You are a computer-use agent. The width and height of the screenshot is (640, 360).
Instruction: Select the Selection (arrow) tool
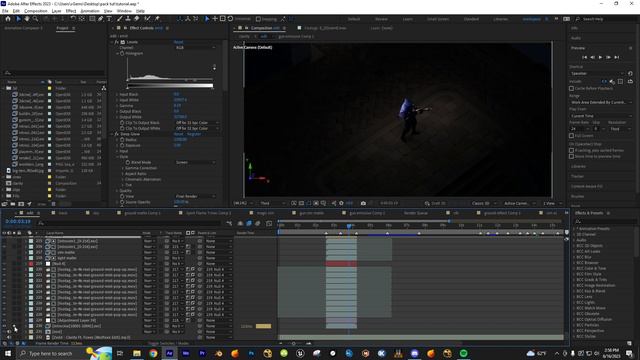point(18,19)
